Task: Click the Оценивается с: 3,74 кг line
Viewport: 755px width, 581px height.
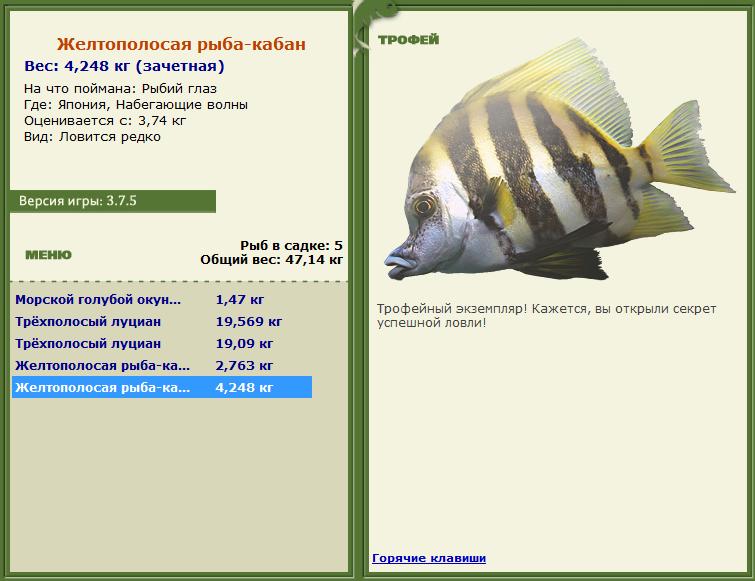Action: coord(104,120)
